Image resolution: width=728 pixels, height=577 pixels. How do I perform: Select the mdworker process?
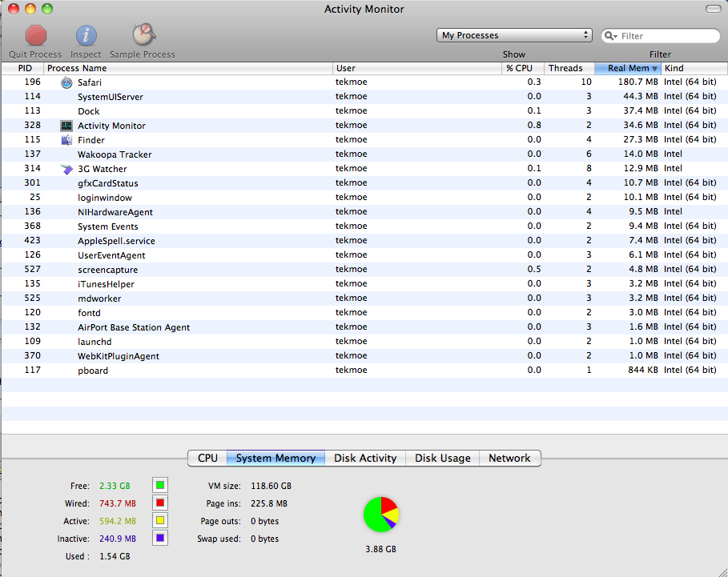[x=364, y=298]
